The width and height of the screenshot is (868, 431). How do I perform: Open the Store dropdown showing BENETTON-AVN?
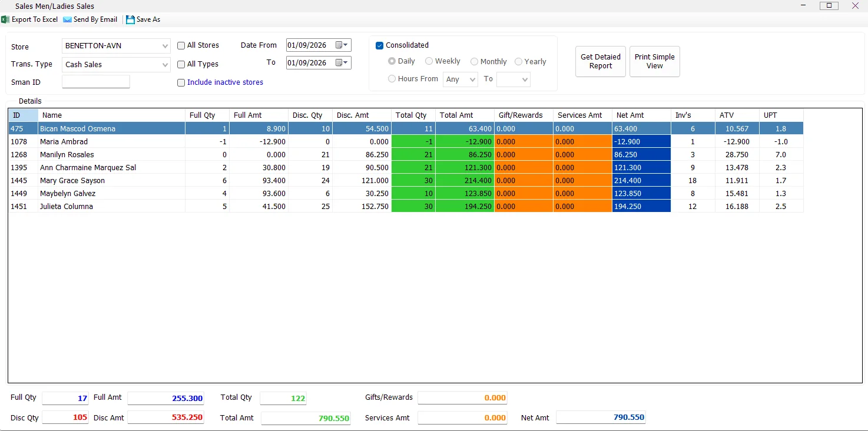click(x=116, y=46)
